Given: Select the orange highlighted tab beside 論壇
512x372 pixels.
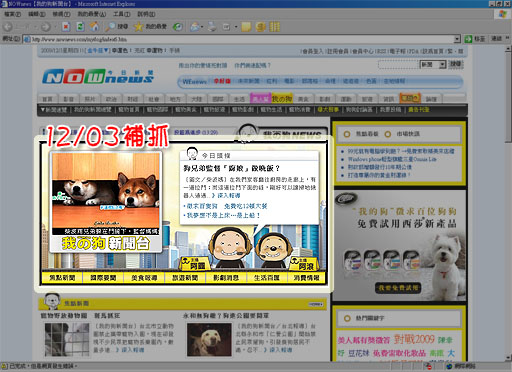Looking at the screenshot, I should coord(410,98).
